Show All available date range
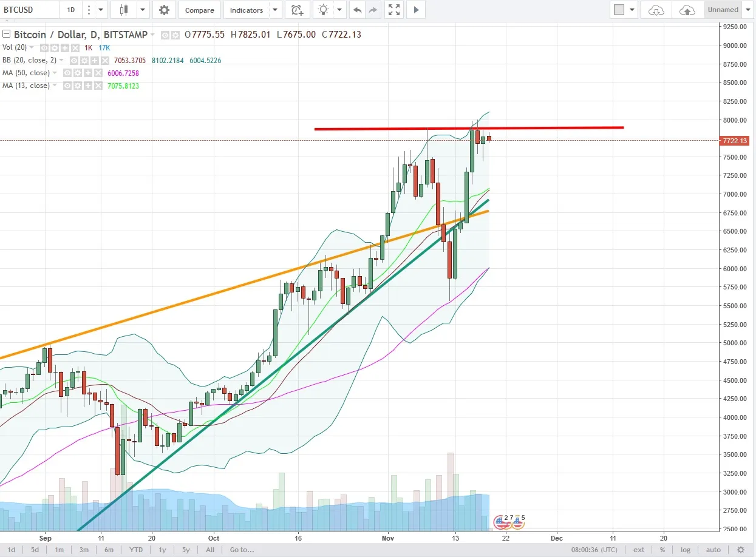 click(210, 550)
